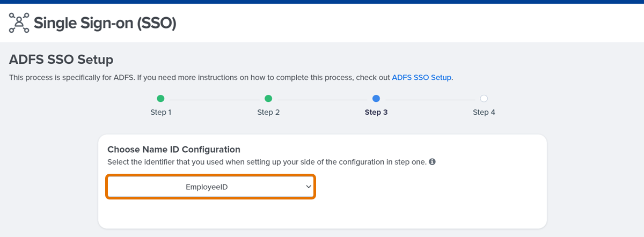Click the empty Step 4 progress dot
644x237 pixels.
coord(484,99)
